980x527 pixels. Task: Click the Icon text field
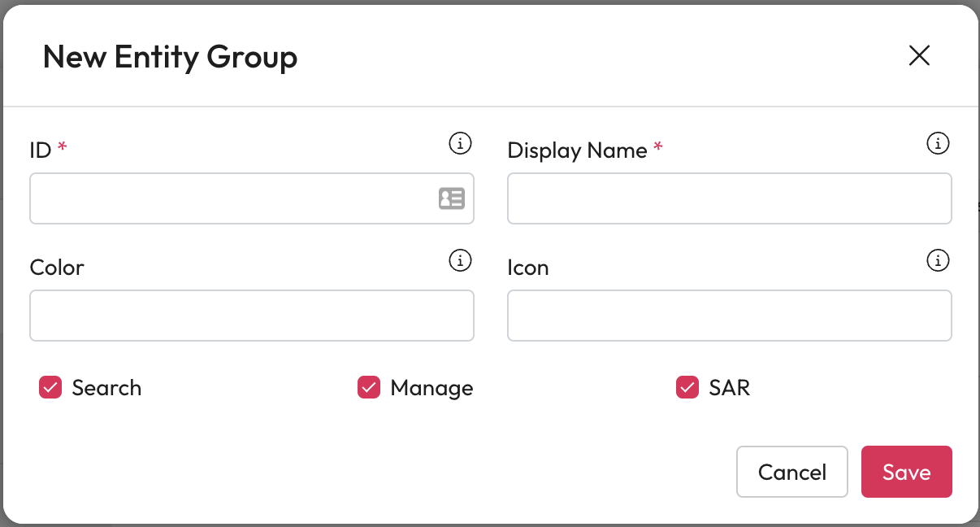[x=729, y=316]
